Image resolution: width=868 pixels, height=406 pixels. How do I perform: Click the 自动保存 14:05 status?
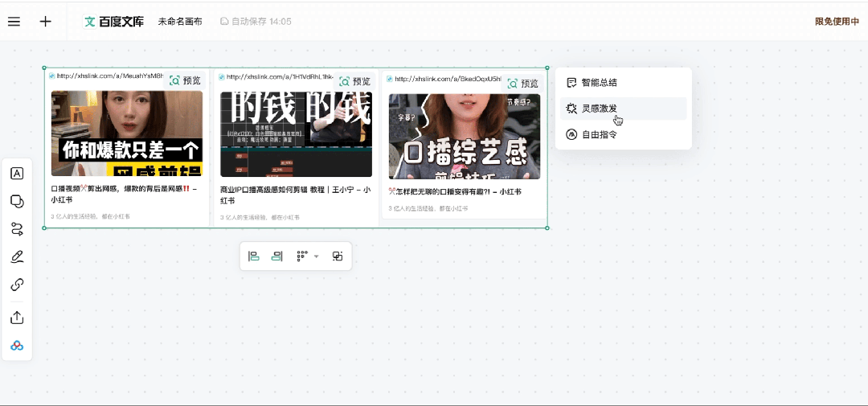tap(256, 22)
